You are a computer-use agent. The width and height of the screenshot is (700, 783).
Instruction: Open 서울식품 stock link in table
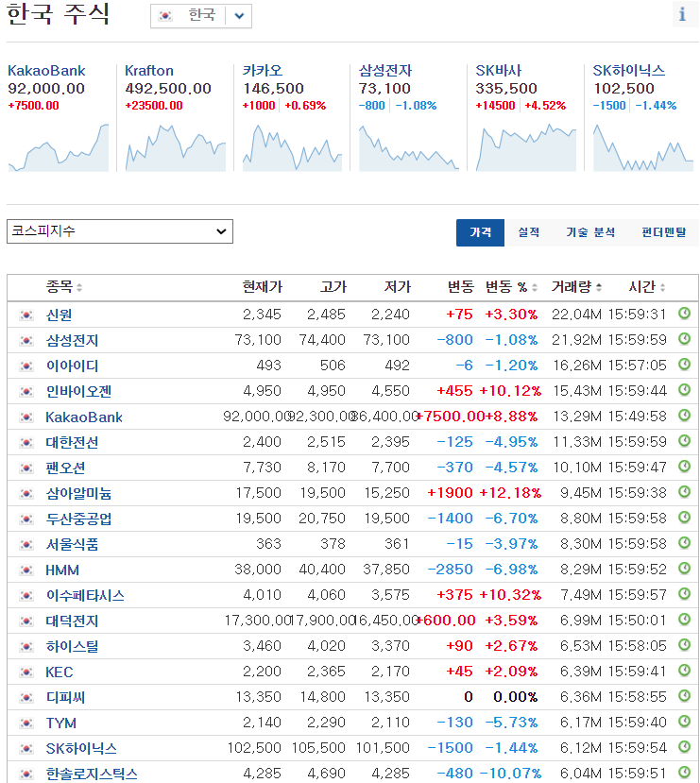(72, 544)
